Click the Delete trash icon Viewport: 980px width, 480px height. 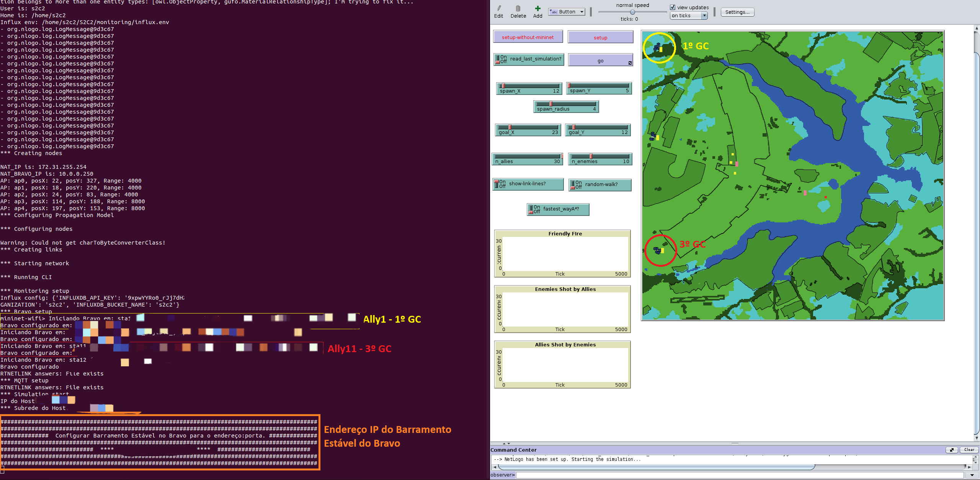518,8
